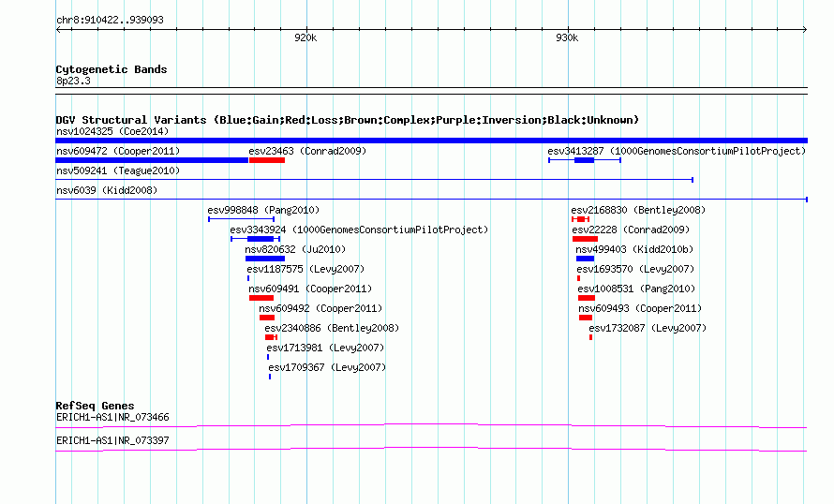Click the 920k ruler position label
The height and width of the screenshot is (504, 834).
click(305, 37)
